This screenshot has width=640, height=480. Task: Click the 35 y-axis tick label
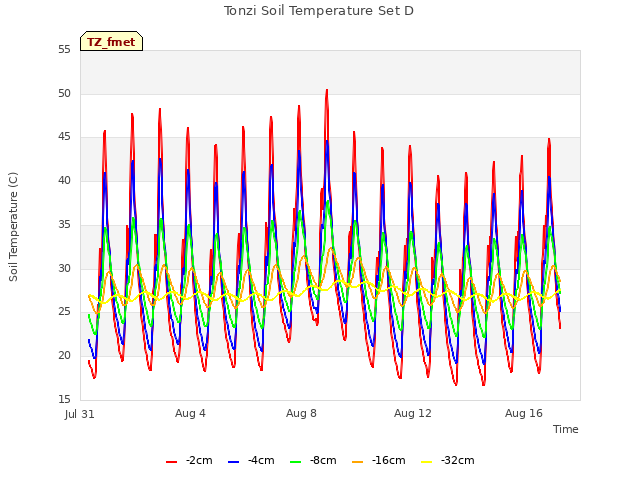tap(64, 224)
